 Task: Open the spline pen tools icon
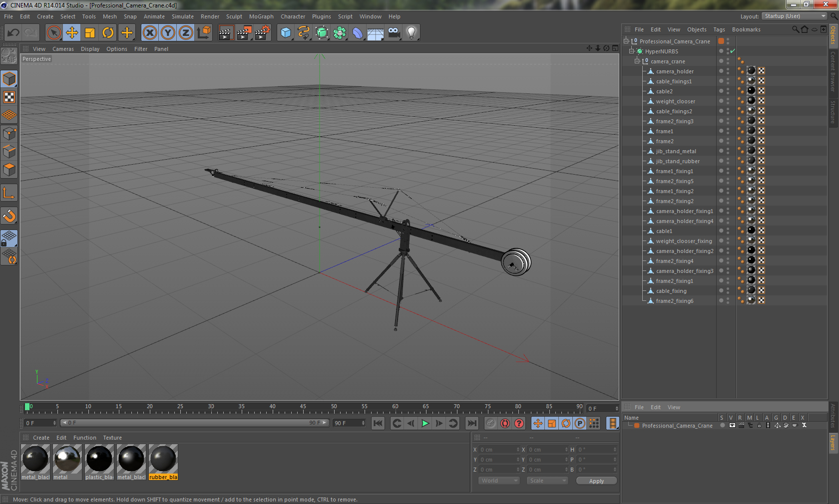[x=304, y=33]
